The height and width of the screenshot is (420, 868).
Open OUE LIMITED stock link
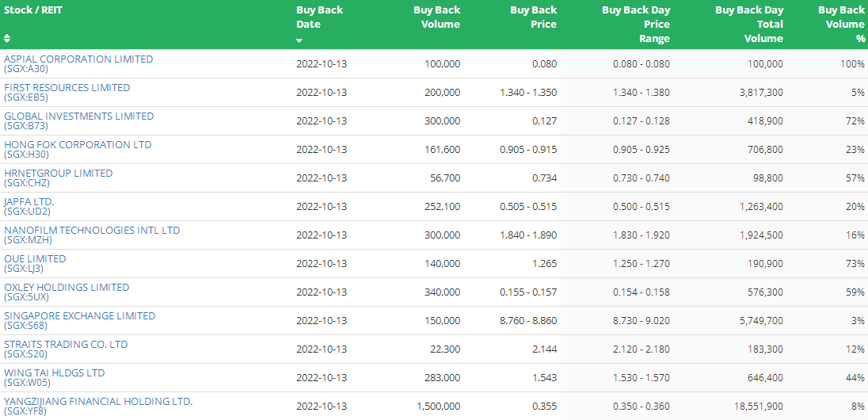(35, 259)
